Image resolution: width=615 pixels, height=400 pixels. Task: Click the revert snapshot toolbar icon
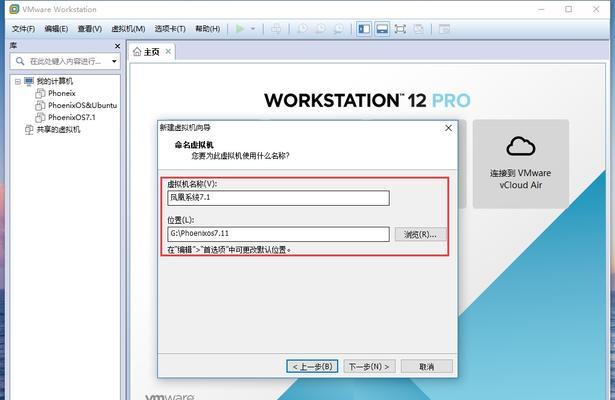click(320, 29)
